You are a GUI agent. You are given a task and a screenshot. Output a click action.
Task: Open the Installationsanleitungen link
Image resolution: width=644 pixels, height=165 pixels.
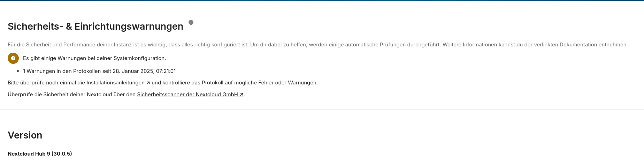click(115, 83)
